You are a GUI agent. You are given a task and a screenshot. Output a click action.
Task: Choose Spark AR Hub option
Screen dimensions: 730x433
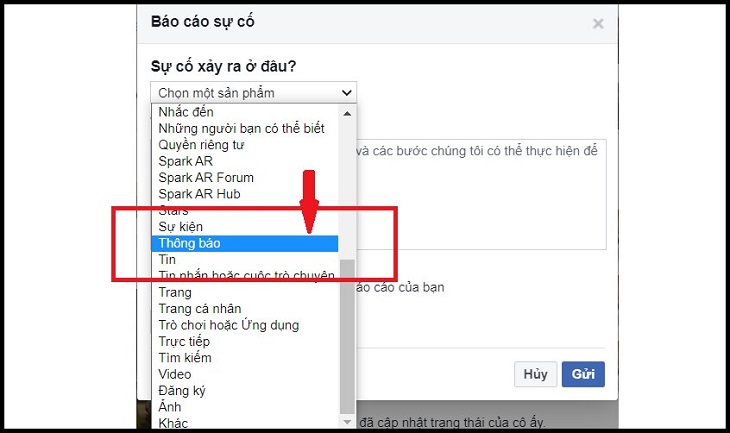coord(245,194)
